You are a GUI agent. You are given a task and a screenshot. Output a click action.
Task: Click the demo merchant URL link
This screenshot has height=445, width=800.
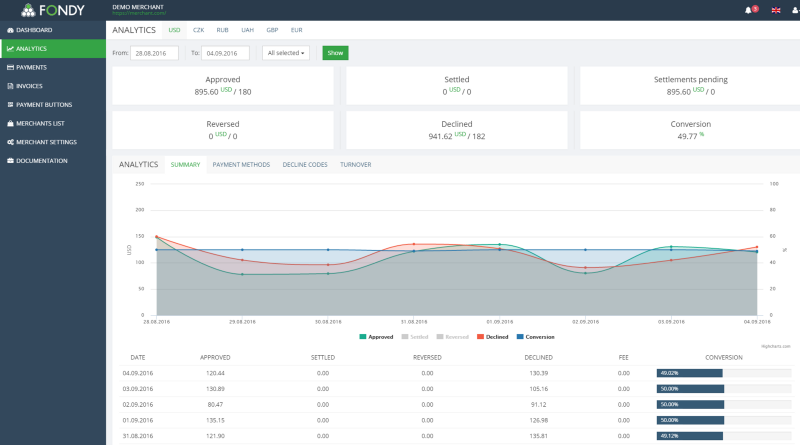pyautogui.click(x=139, y=13)
